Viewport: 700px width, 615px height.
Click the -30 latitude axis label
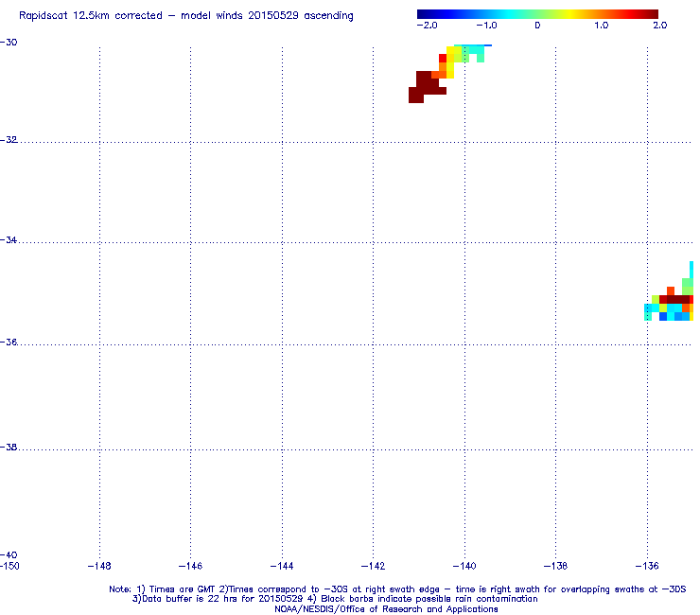[9, 43]
